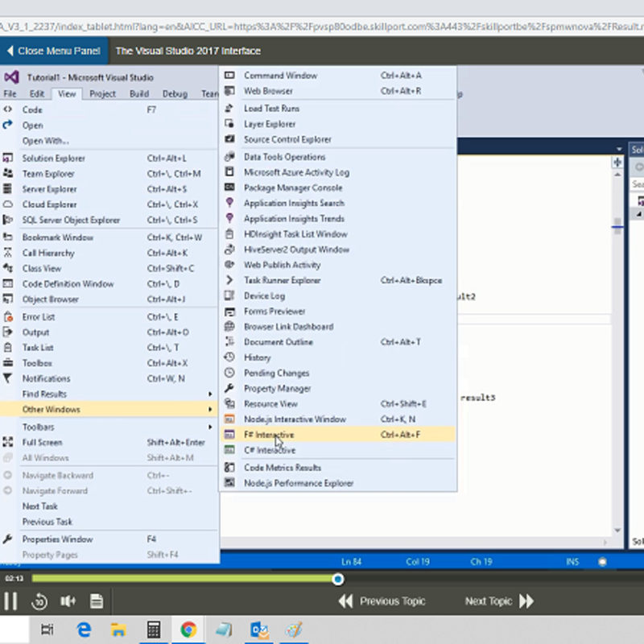644x644 pixels.
Task: Click the volume speaker icon
Action: [x=68, y=601]
